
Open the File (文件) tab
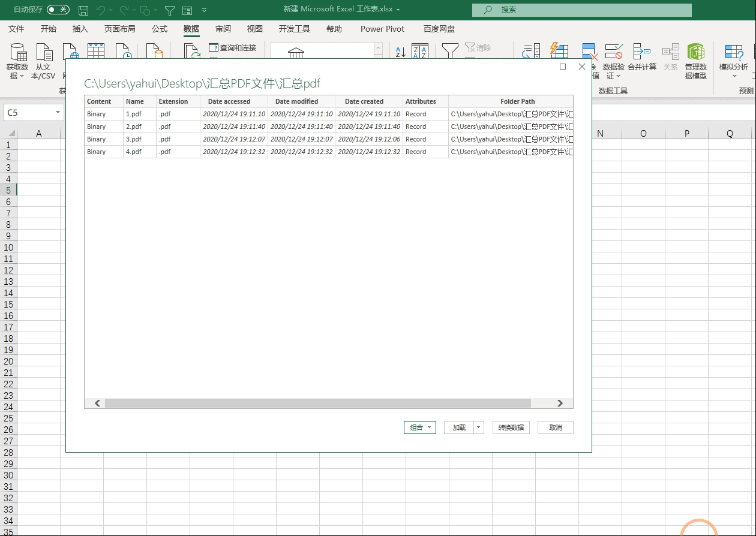16,29
